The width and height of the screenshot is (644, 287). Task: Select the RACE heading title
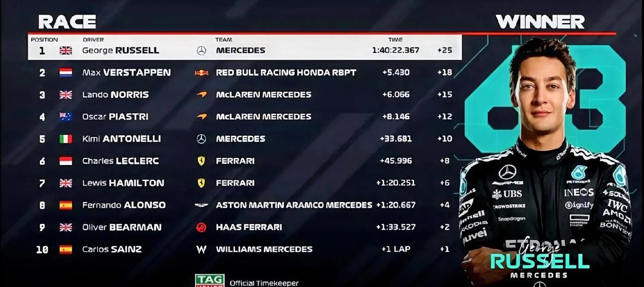tap(67, 22)
